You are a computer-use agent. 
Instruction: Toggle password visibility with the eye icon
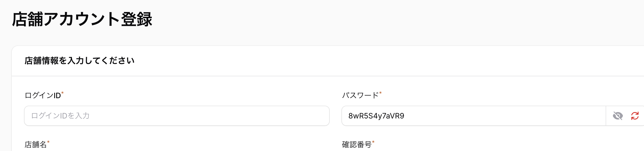coord(618,116)
